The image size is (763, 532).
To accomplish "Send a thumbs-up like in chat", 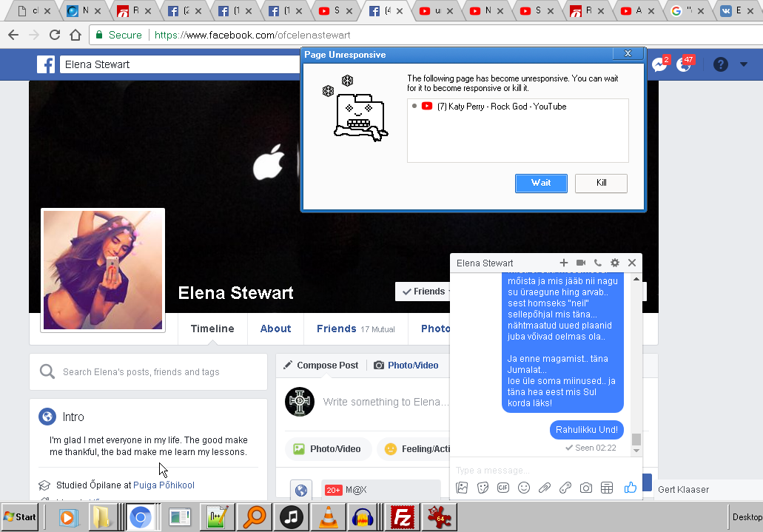I will tap(630, 487).
